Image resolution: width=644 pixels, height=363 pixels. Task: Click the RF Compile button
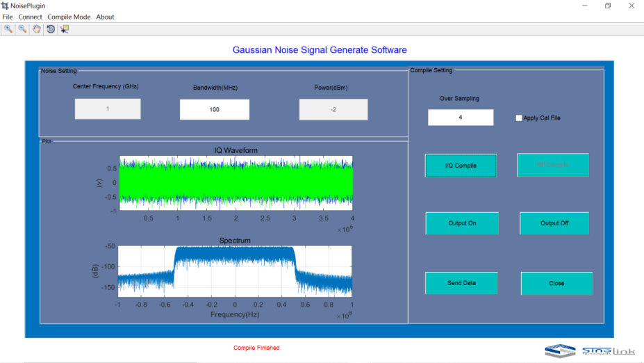click(x=553, y=166)
